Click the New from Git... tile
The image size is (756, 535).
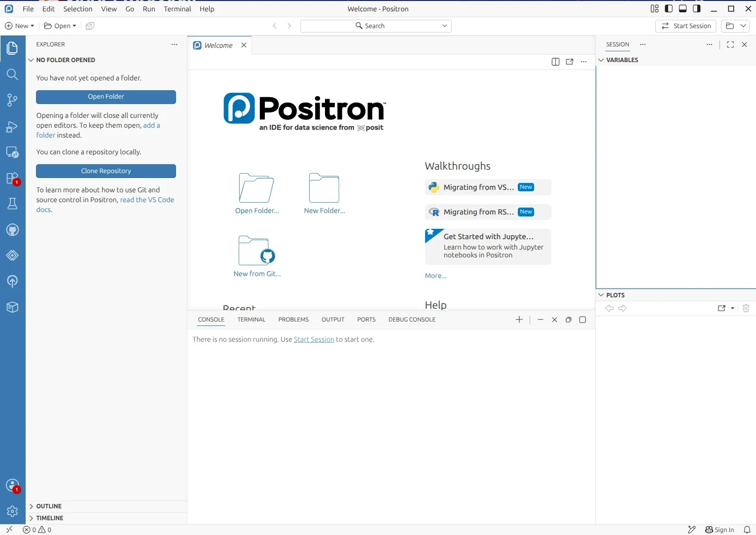click(x=257, y=256)
